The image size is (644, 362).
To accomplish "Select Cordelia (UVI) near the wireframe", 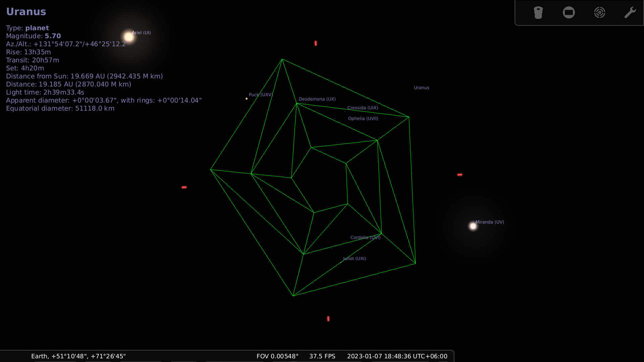I will tap(365, 237).
